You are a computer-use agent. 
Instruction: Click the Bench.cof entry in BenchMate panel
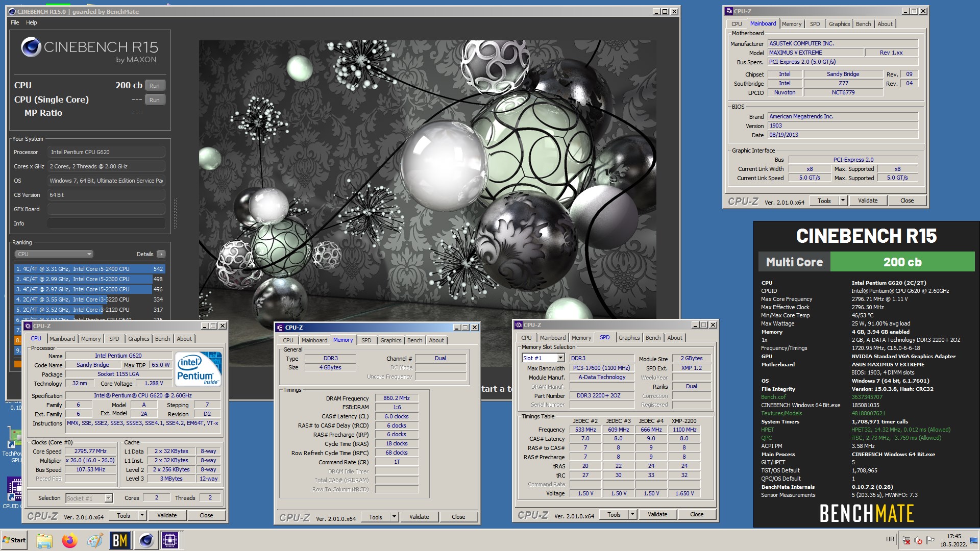click(x=773, y=397)
